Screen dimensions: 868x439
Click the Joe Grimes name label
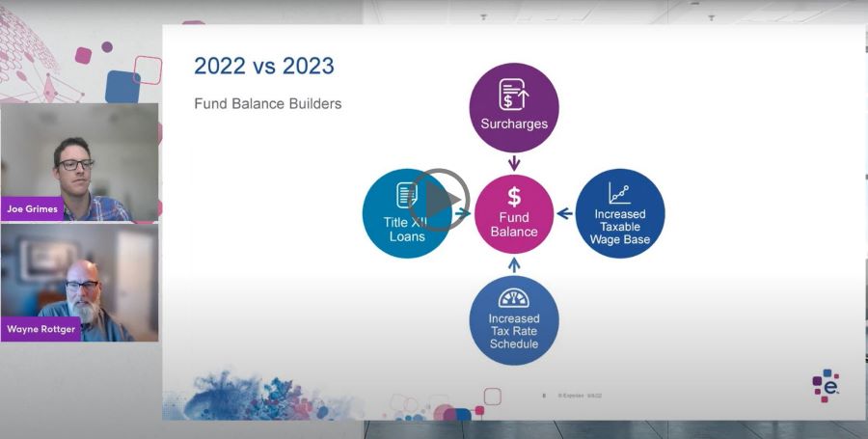coord(32,208)
